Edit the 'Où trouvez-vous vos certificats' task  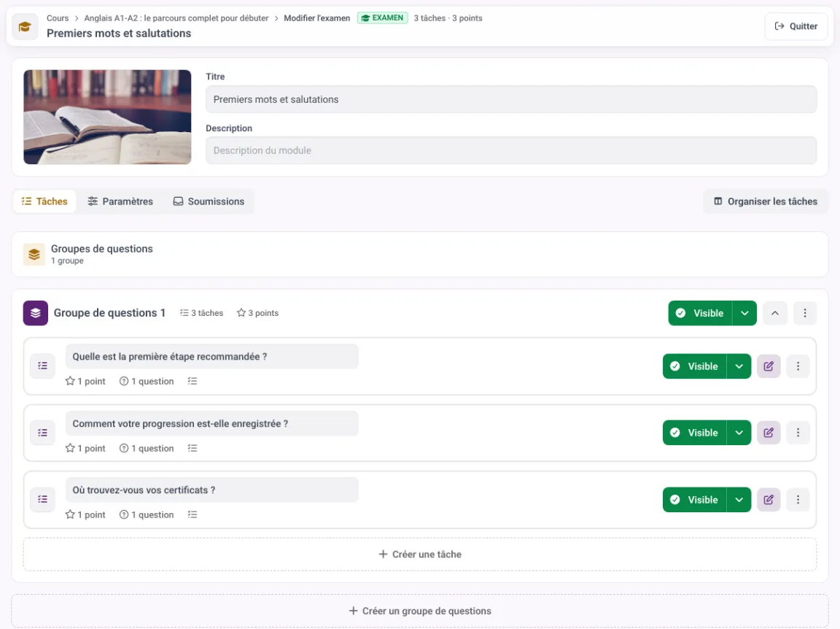(769, 500)
